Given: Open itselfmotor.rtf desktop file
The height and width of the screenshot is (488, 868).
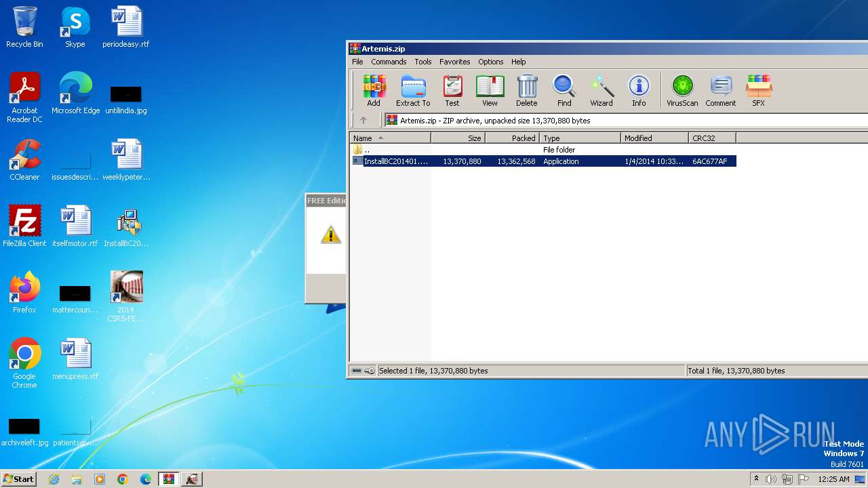Looking at the screenshot, I should click(75, 226).
